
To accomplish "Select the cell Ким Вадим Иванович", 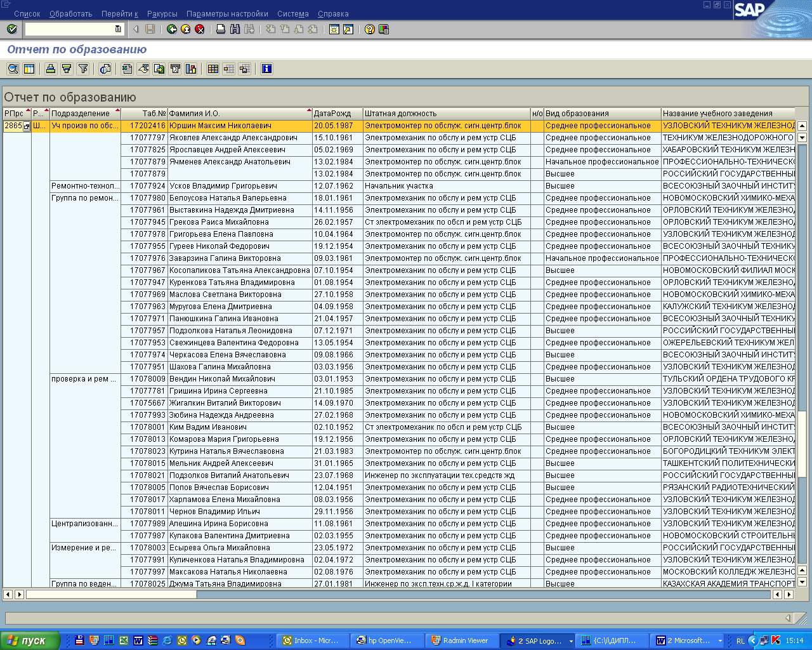I will tap(240, 427).
